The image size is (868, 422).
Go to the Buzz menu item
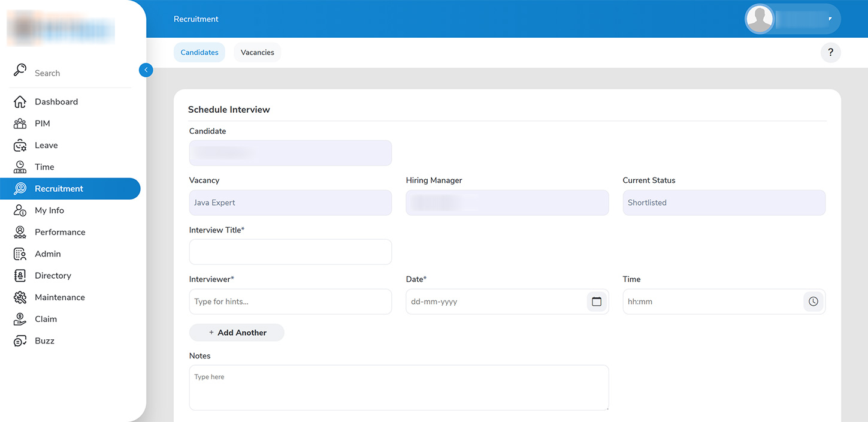point(44,341)
